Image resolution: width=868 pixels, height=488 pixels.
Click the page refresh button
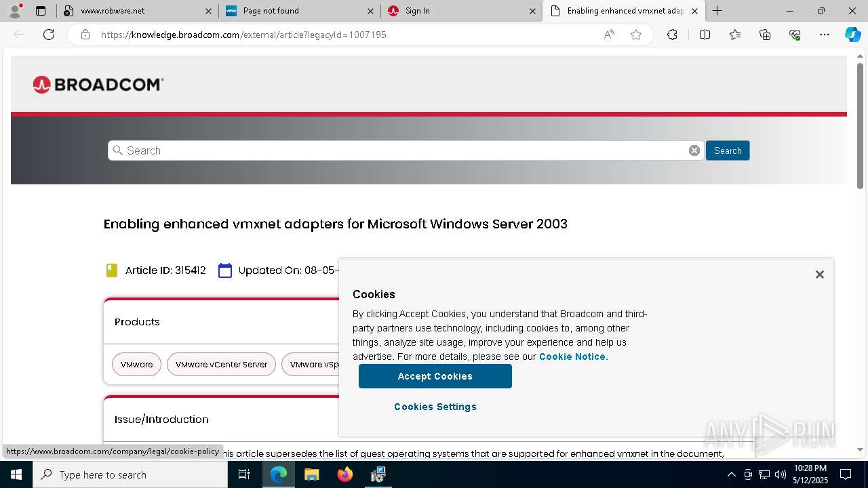click(x=49, y=35)
